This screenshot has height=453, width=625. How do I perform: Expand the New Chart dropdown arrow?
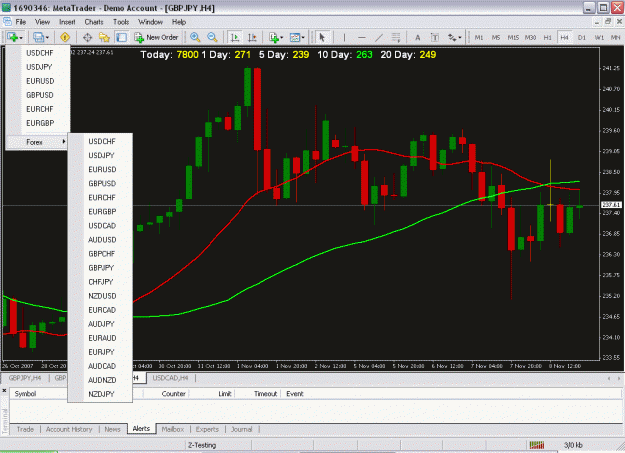(21, 38)
